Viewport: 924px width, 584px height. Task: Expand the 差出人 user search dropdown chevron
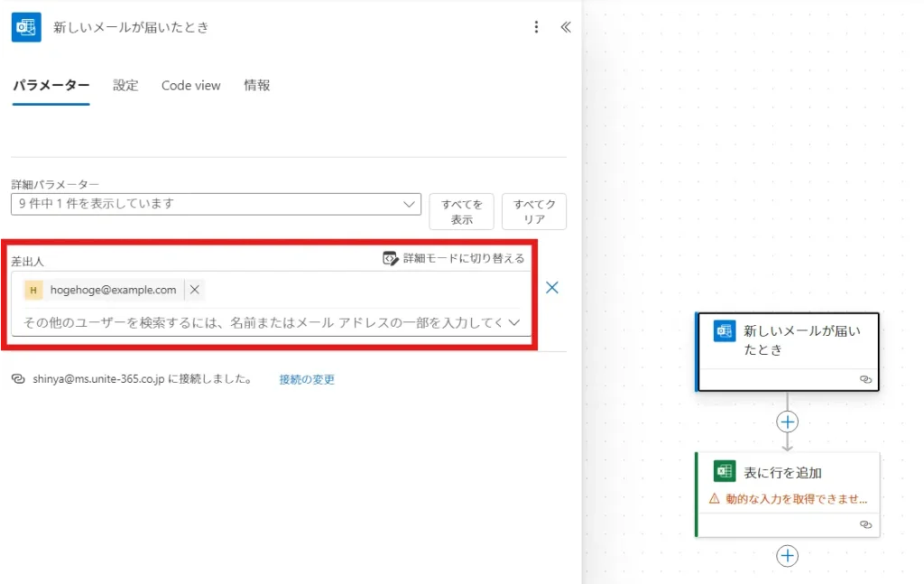(x=514, y=322)
